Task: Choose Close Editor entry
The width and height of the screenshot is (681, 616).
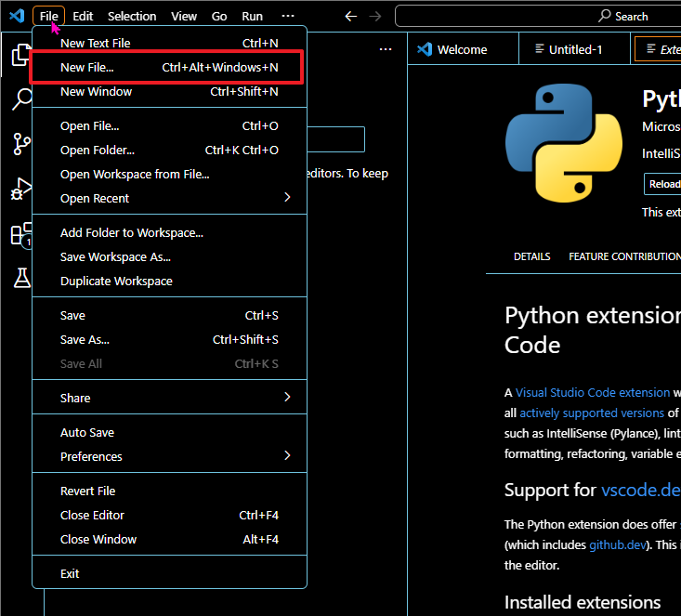Action: point(169,516)
